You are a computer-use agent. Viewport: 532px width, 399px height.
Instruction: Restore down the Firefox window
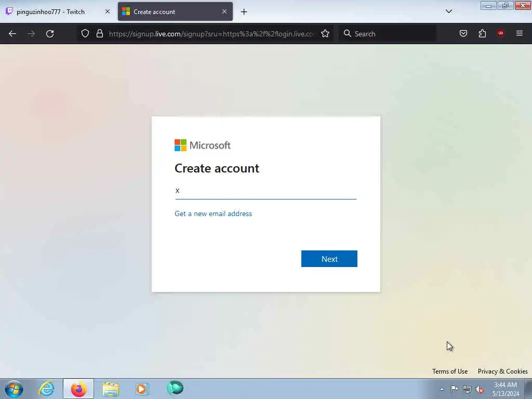click(505, 5)
